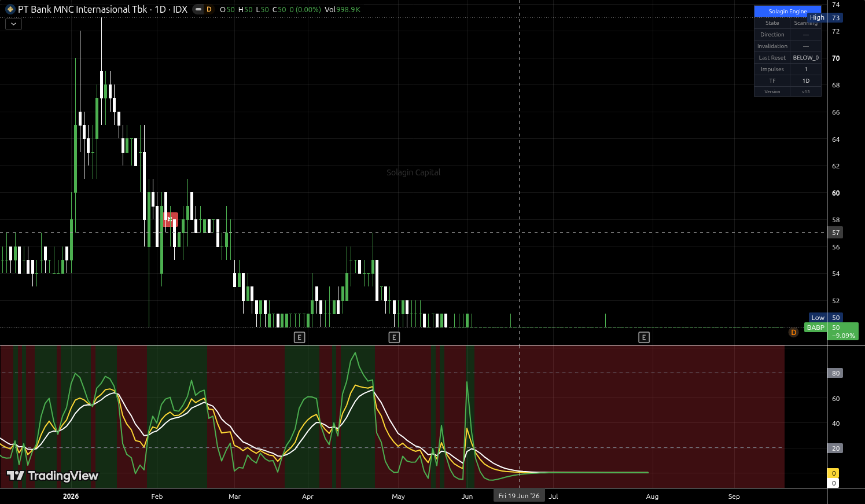
Task: Click the Impulses row label
Action: point(772,69)
